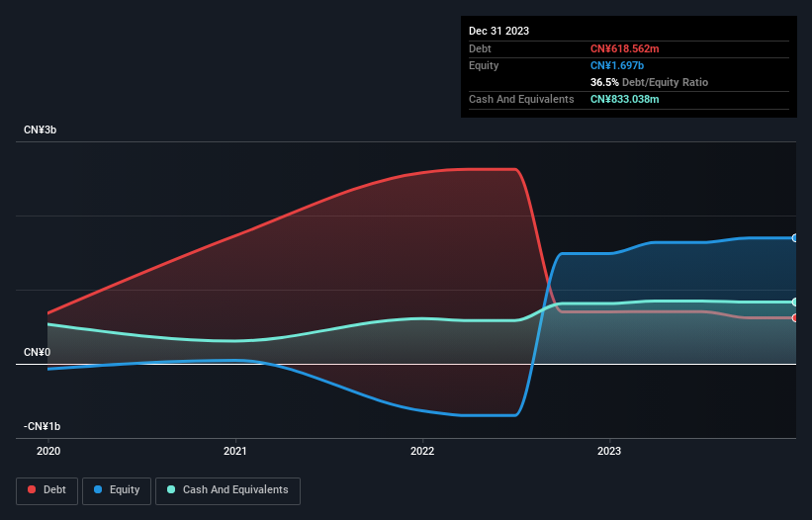812x520 pixels.
Task: Click the CN¥0 axis label
Action: (37, 352)
